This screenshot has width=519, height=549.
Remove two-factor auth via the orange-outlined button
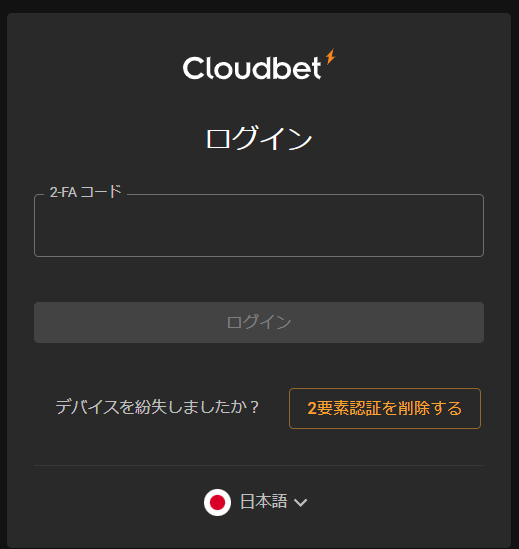pos(385,408)
